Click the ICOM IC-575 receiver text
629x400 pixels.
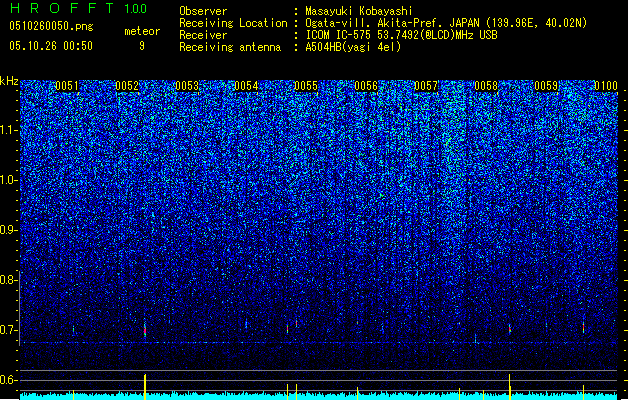point(401,35)
